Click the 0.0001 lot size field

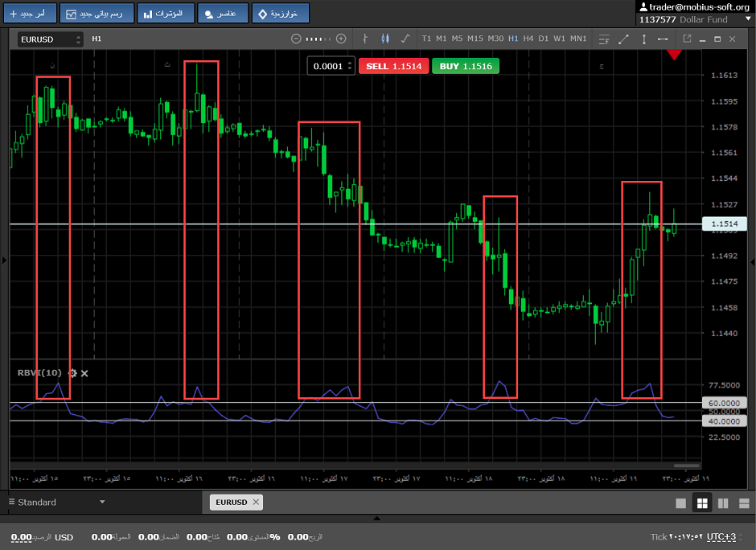[327, 66]
